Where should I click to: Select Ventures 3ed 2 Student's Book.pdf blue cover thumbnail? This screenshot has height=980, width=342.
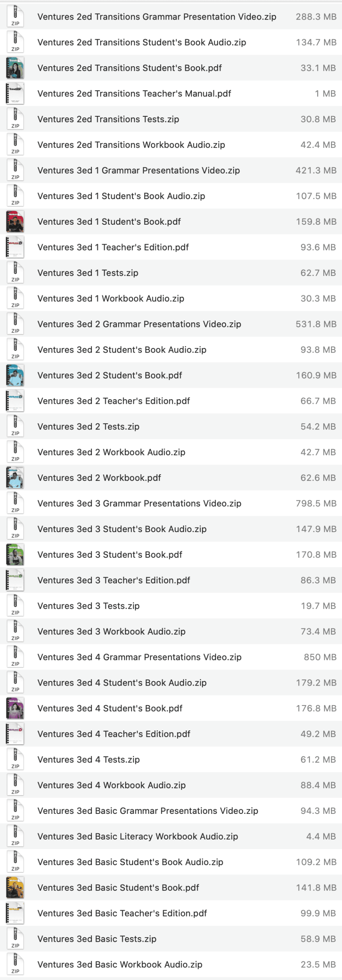[x=15, y=376]
